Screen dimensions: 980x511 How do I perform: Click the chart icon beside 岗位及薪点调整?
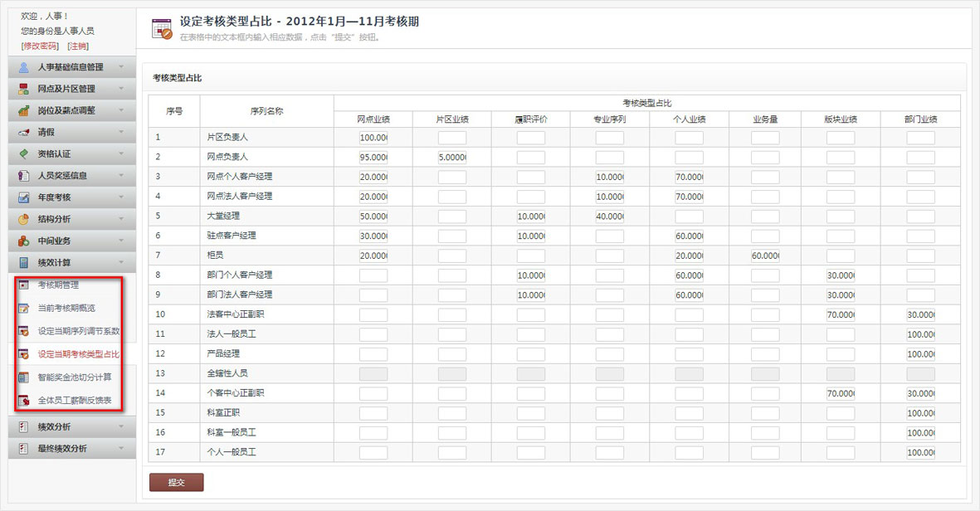point(24,110)
